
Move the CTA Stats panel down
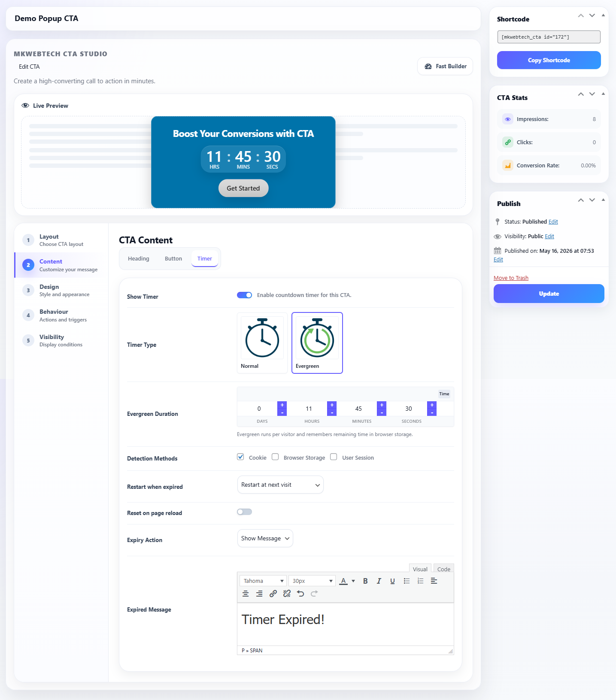tap(592, 94)
